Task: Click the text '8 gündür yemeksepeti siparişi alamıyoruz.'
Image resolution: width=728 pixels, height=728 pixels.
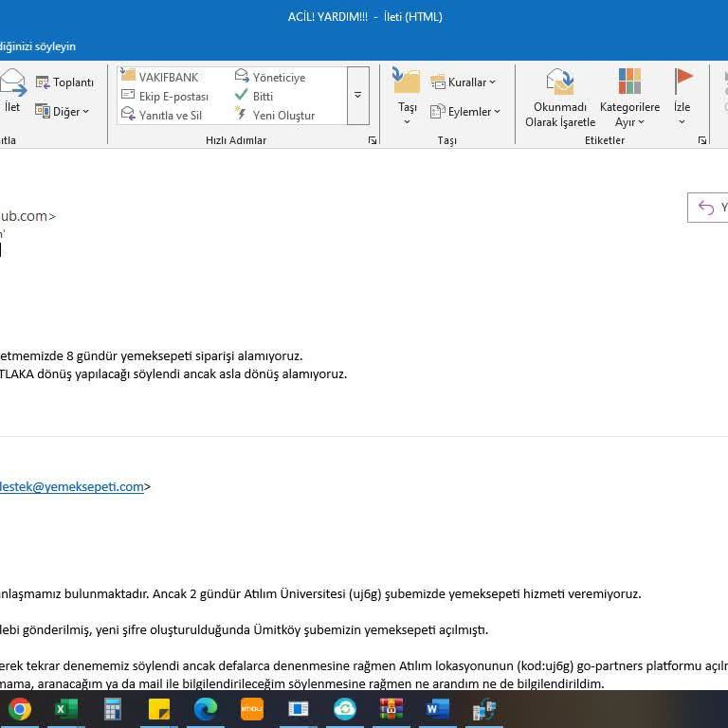Action: coord(184,356)
